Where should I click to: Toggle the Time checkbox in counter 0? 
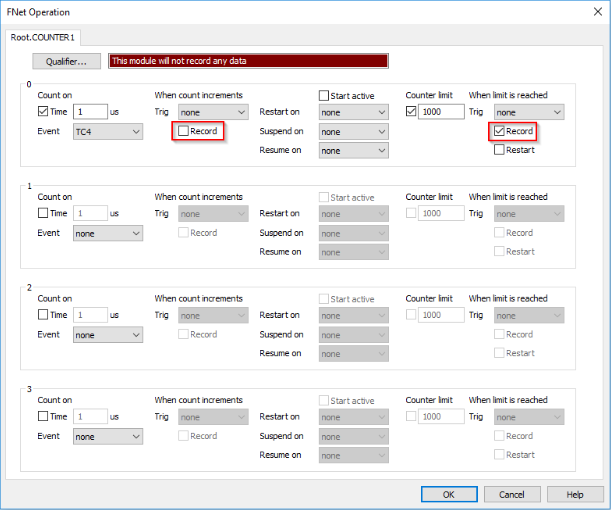point(42,112)
